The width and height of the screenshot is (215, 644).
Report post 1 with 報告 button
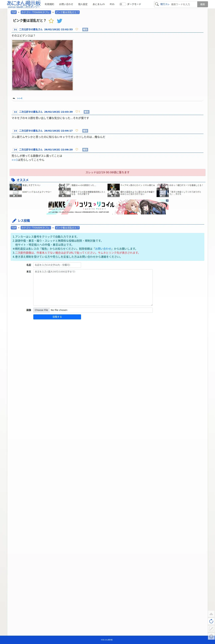click(85, 29)
